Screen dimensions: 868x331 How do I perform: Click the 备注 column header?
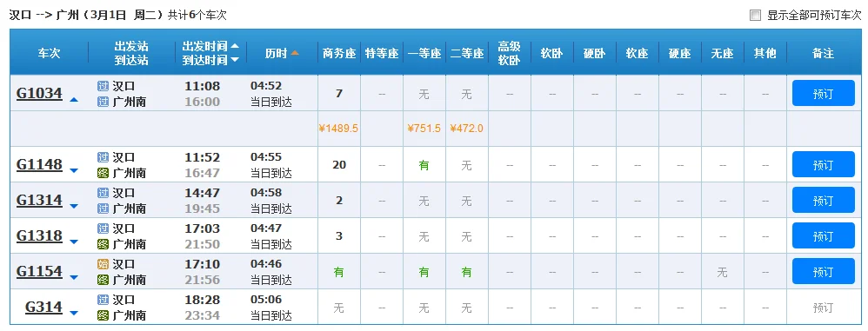tap(823, 53)
